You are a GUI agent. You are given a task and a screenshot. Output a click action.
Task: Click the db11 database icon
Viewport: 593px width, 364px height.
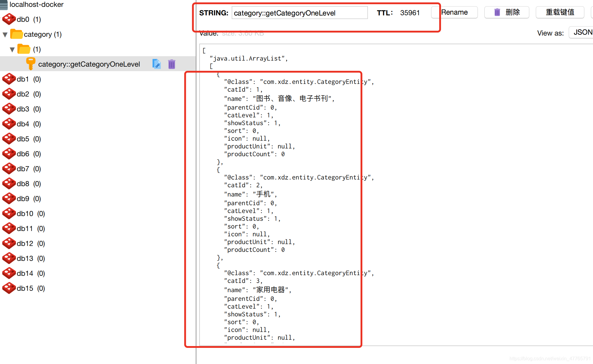click(9, 228)
